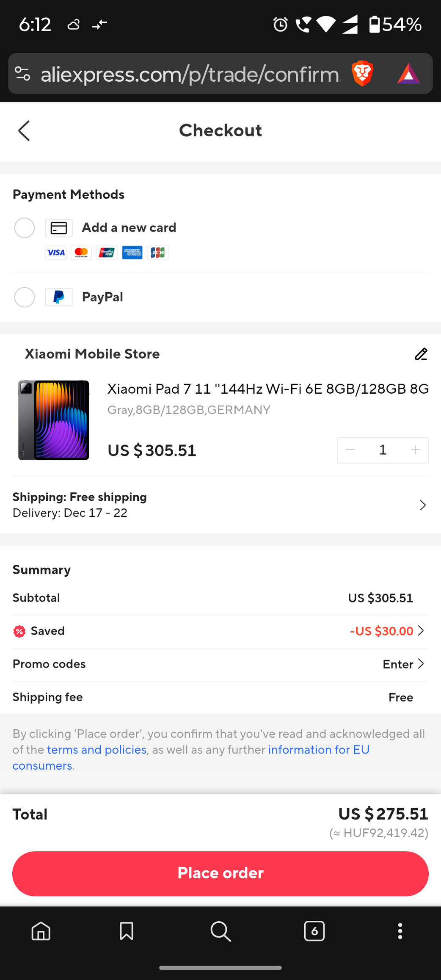Open the three-dot browser menu
441x980 pixels.
click(x=400, y=931)
